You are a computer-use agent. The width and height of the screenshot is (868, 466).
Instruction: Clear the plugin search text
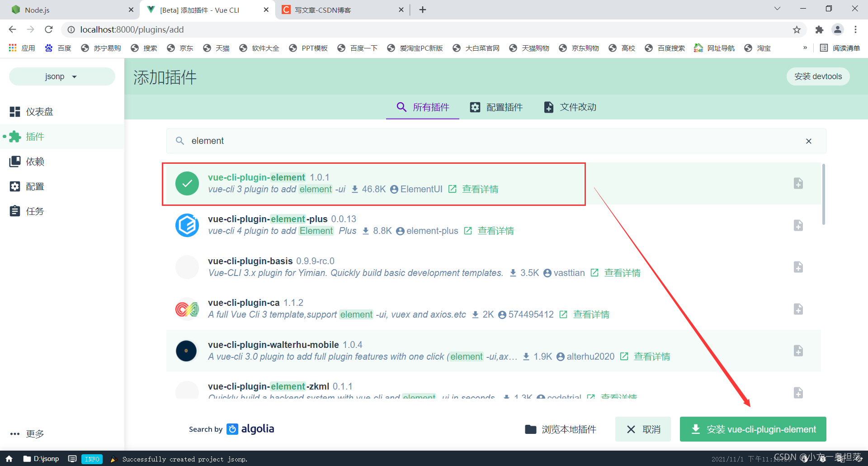809,141
